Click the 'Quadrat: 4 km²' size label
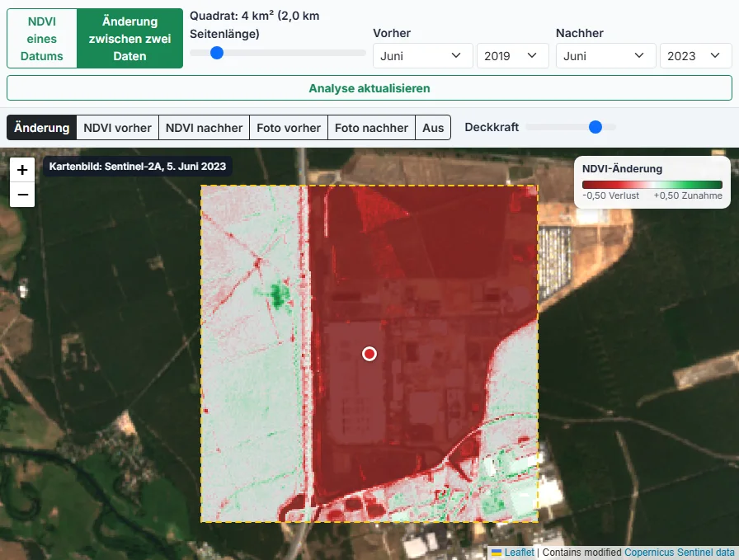This screenshot has height=560, width=739. pos(255,25)
